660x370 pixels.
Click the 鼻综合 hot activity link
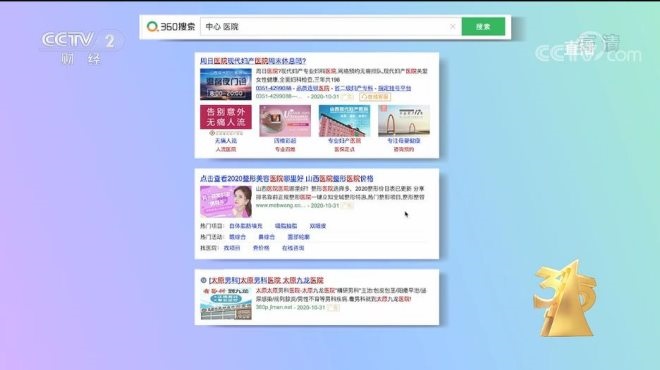[x=266, y=237]
